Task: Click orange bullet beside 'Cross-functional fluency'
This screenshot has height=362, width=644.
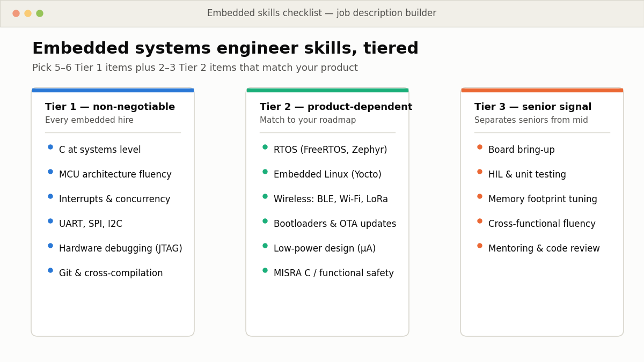Action: point(480,221)
